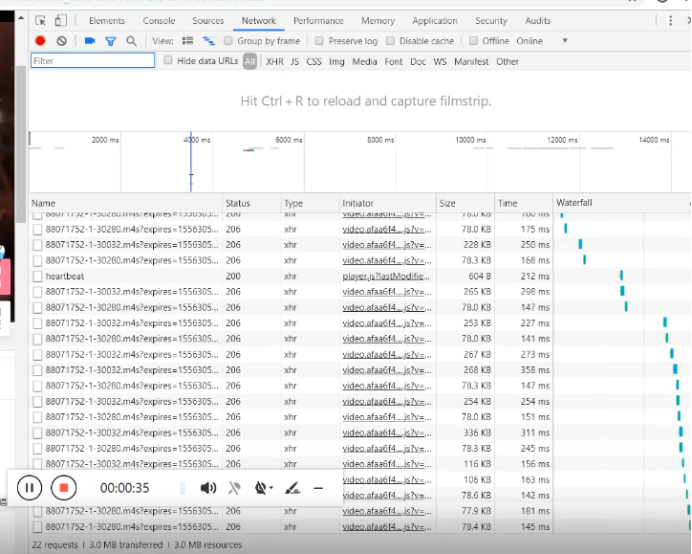
Task: Filter requests by XHR
Action: [x=275, y=61]
